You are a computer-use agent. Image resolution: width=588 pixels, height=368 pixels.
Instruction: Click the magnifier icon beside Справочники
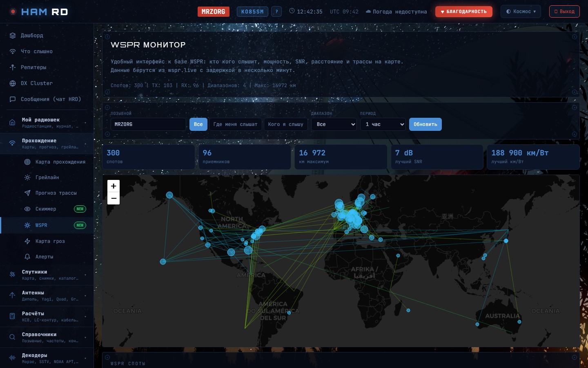coord(12,337)
